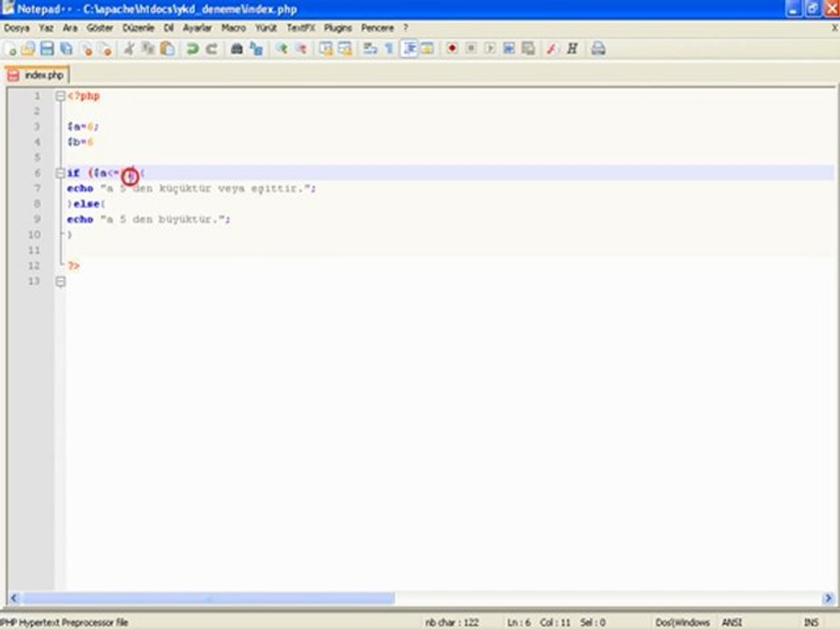This screenshot has width=840, height=630.
Task: Open the Yaz menu
Action: 46,28
